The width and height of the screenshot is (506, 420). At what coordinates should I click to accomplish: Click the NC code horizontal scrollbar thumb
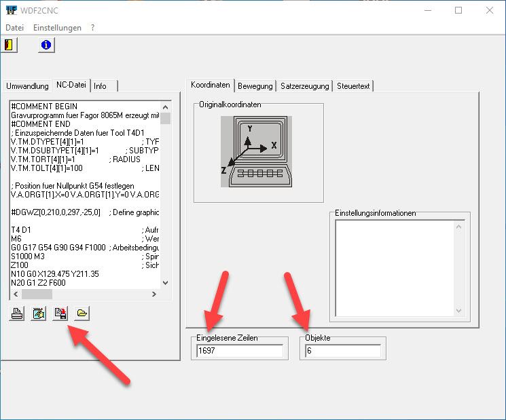coord(37,294)
